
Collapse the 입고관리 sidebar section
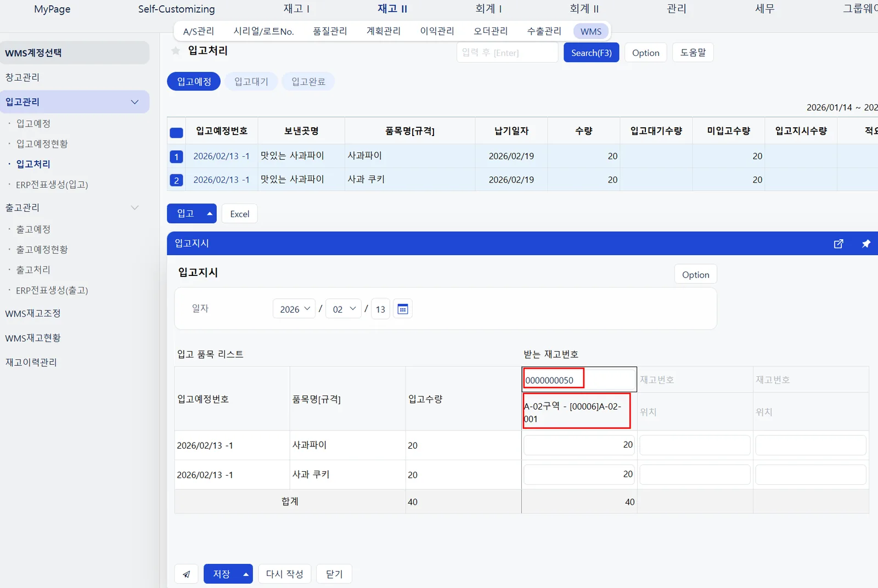135,102
